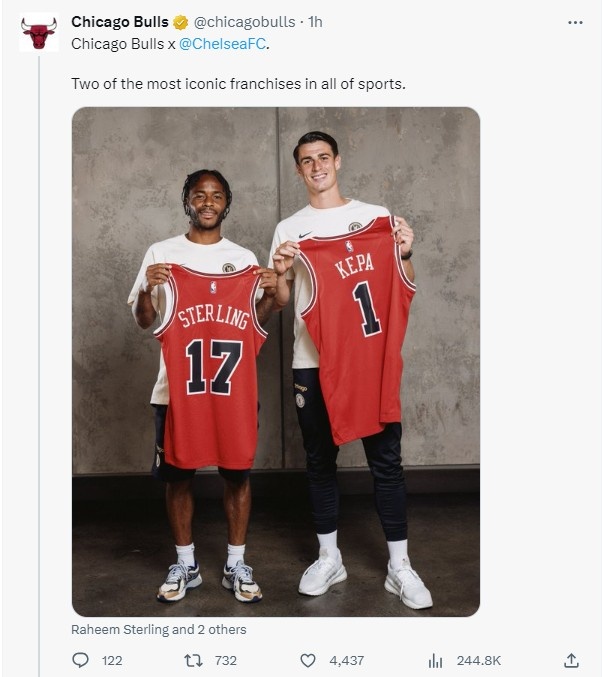602x677 pixels.
Task: Click the 1h tweet timestamp
Action: pyautogui.click(x=315, y=22)
